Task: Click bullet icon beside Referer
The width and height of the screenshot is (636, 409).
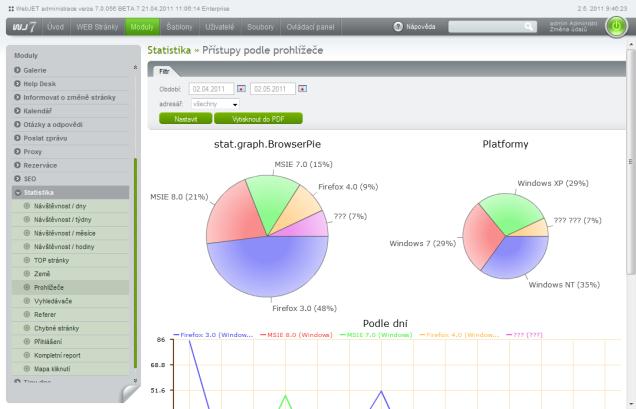Action: click(x=27, y=314)
